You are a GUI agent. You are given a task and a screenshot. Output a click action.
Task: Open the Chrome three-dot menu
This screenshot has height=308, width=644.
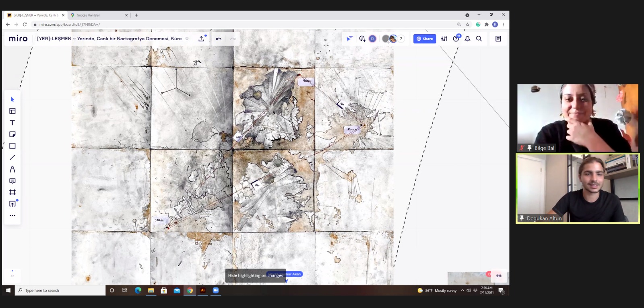click(x=504, y=25)
